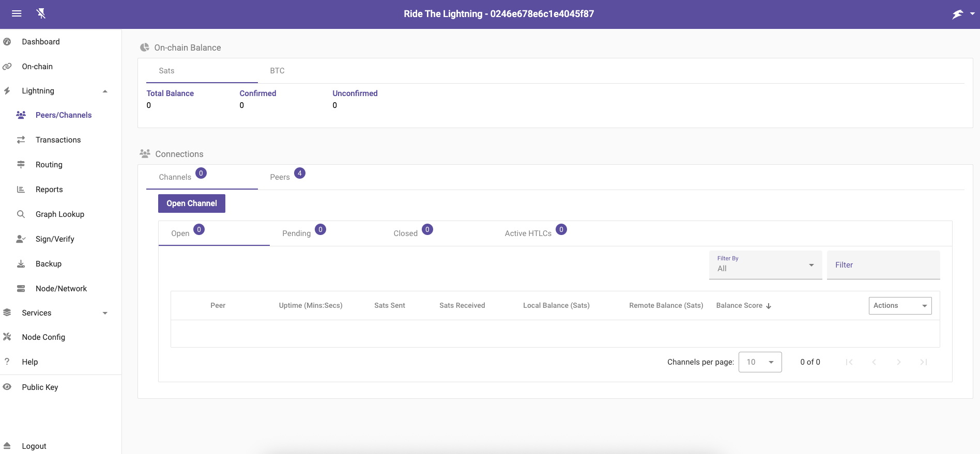Screen dimensions: 980x454
Task: Expand the Services menu section
Action: tap(105, 313)
